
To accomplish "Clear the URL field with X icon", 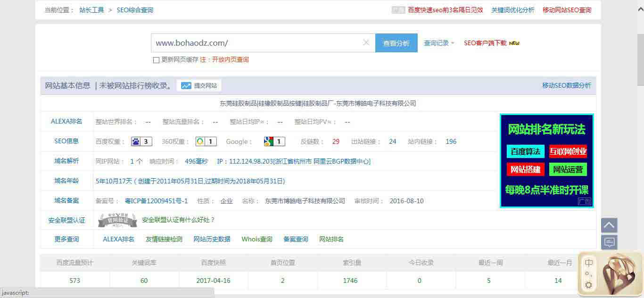I will pos(366,43).
